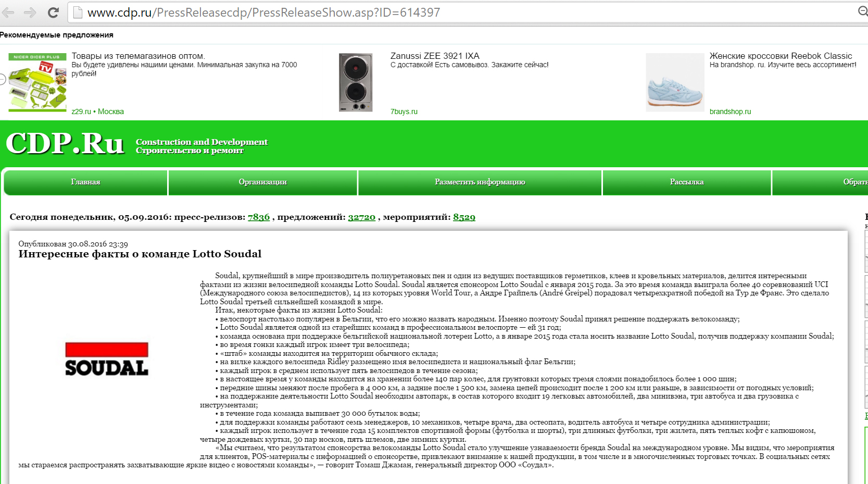
Task: Click the bullet about Ridley bike fork
Action: point(395,362)
